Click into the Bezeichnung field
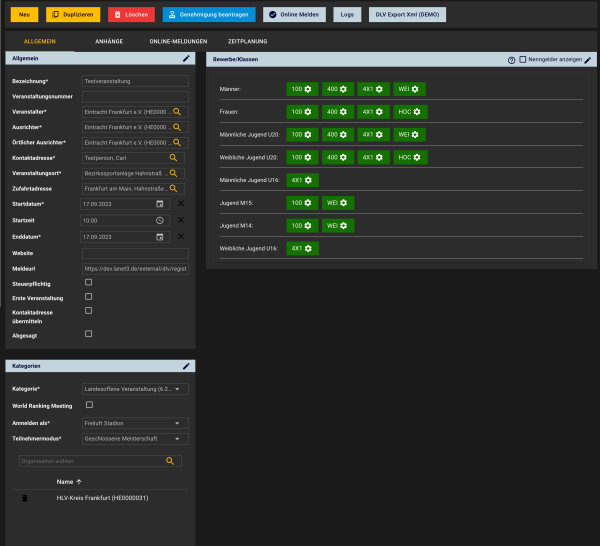Viewport: 600px width, 546px height. coord(135,81)
